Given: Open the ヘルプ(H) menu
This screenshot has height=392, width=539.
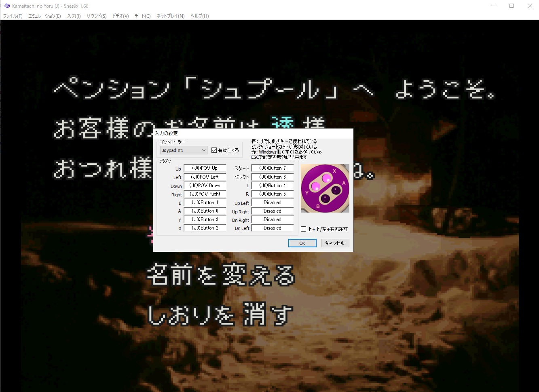Looking at the screenshot, I should [200, 16].
